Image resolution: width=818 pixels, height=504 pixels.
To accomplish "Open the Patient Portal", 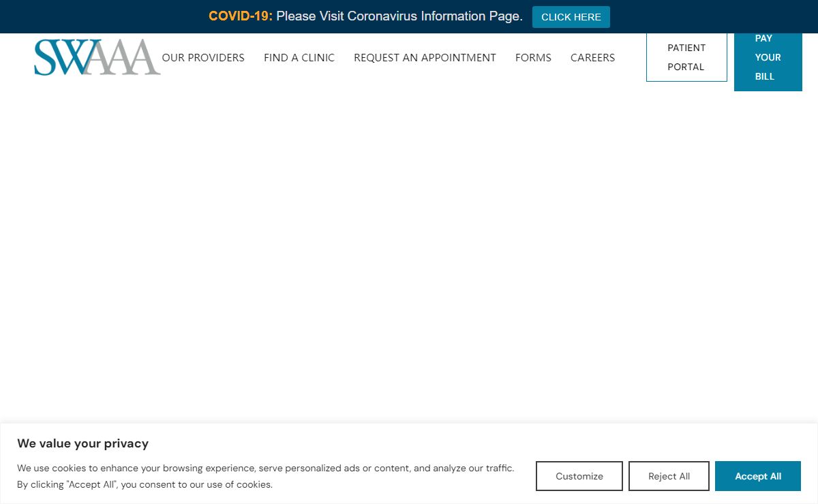I will point(686,57).
